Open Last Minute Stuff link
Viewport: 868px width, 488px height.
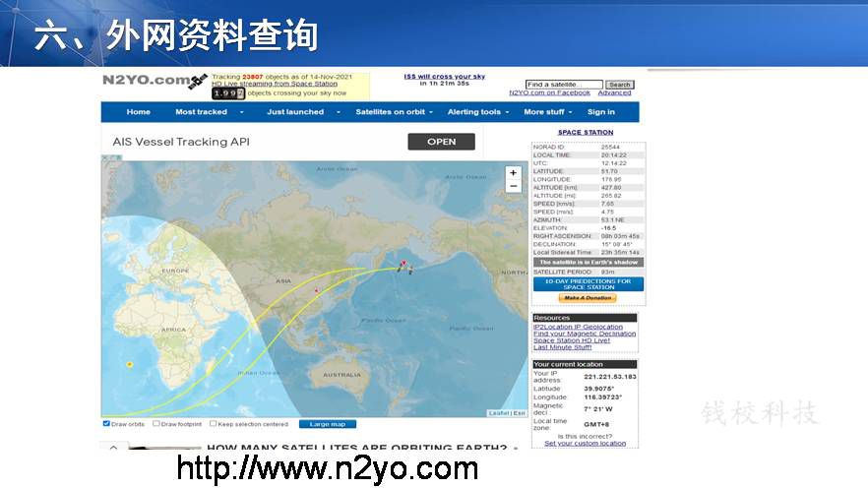[x=563, y=347]
